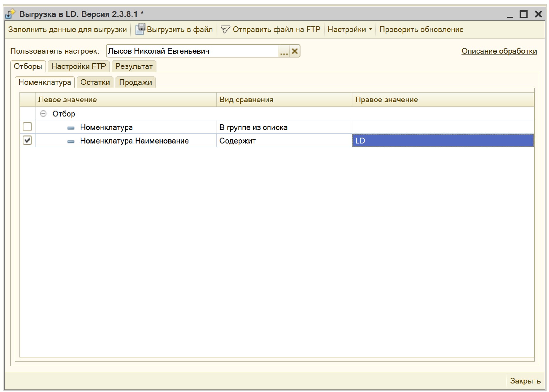Open the Настройки dropdown menu
Image resolution: width=549 pixels, height=392 pixels.
[x=350, y=29]
